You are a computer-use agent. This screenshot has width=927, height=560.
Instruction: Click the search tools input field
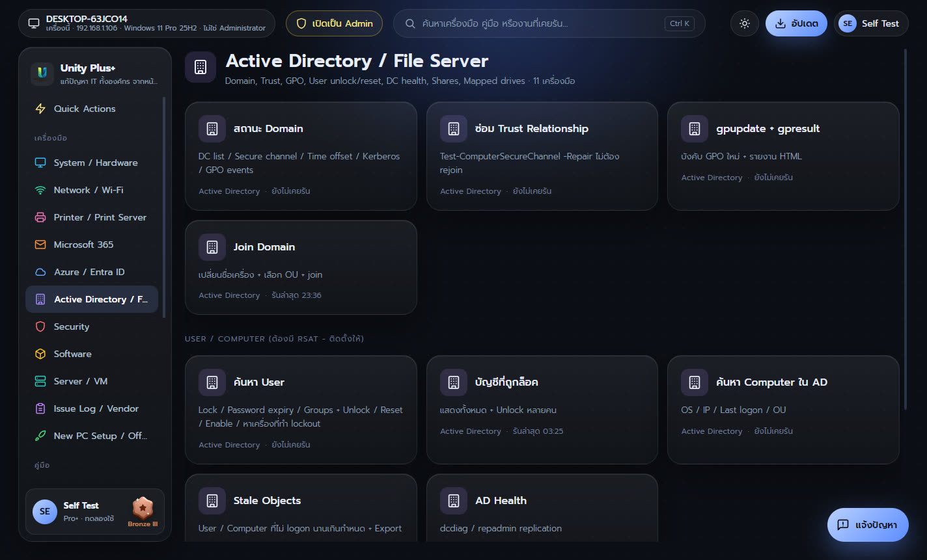(x=549, y=23)
